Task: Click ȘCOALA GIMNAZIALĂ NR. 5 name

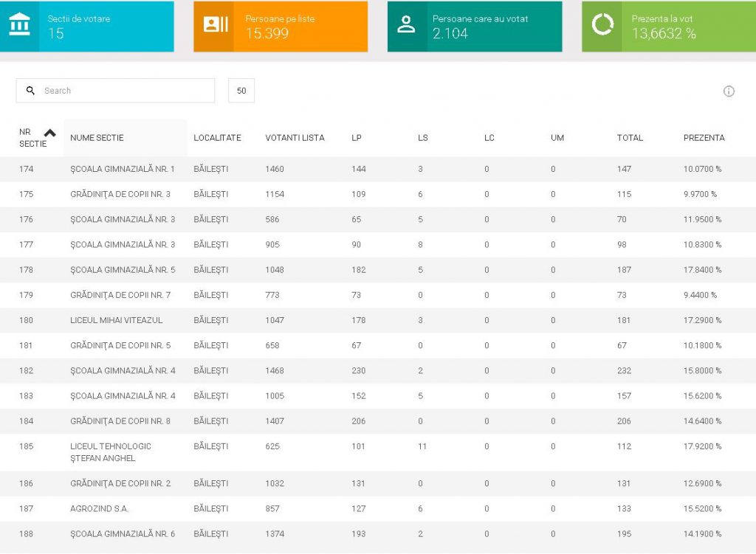Action: pyautogui.click(x=123, y=270)
